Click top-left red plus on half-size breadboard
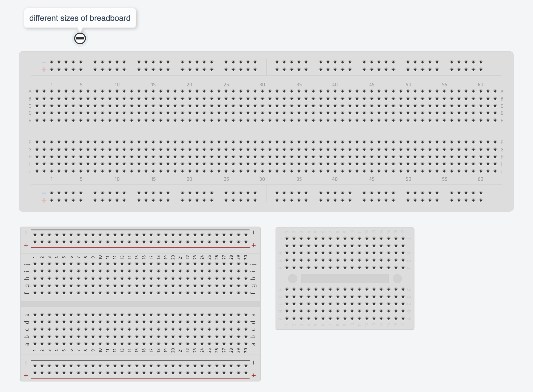Screen dimensions: 533x392 (26, 245)
